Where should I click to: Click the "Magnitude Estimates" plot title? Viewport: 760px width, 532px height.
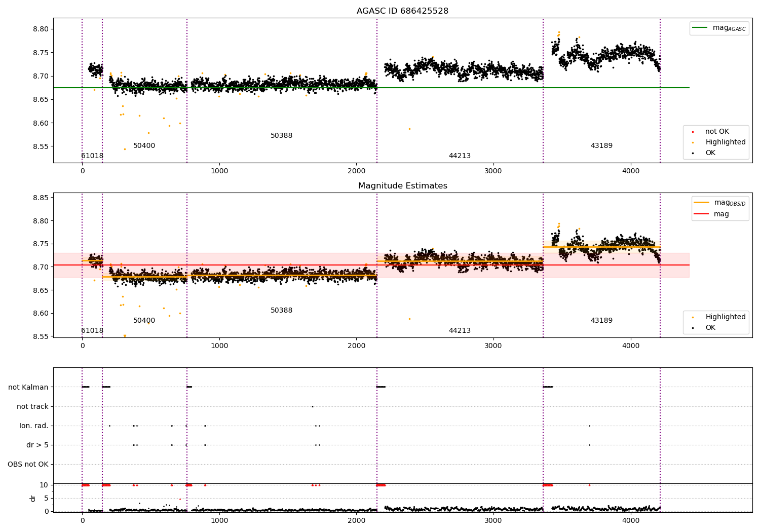pyautogui.click(x=402, y=186)
